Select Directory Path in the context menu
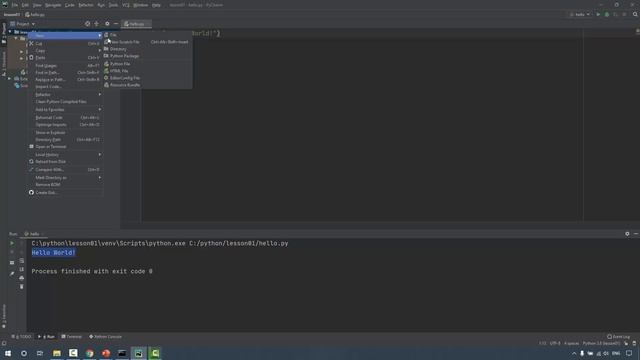The image size is (640, 360). [x=65, y=140]
